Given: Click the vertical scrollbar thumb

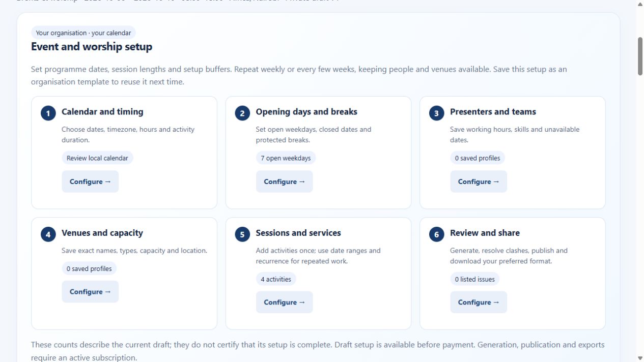Looking at the screenshot, I should tap(640, 56).
